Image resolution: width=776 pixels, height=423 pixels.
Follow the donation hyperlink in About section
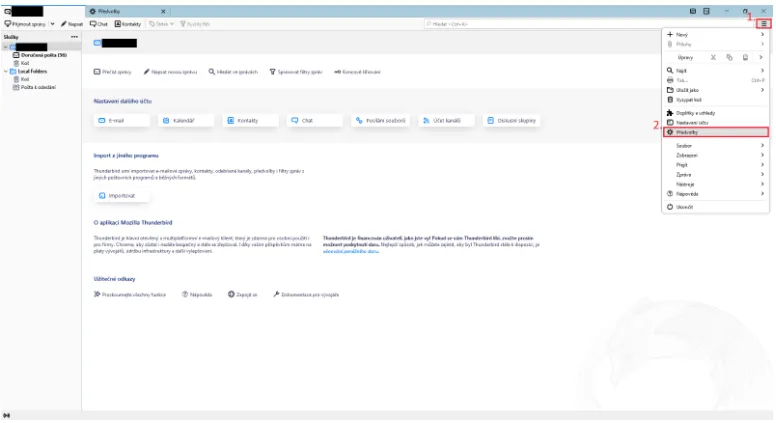tap(350, 251)
